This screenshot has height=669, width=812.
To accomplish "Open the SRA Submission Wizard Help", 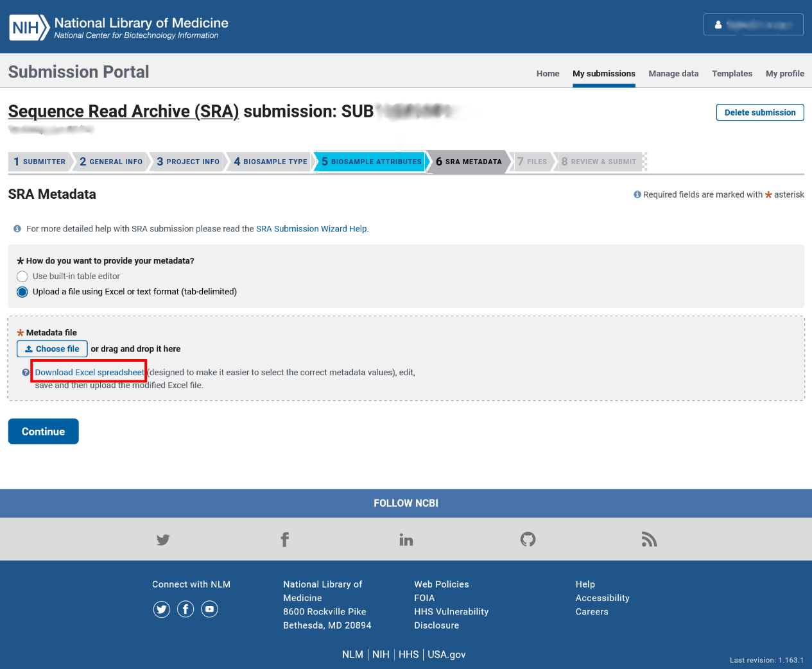I will tap(311, 228).
